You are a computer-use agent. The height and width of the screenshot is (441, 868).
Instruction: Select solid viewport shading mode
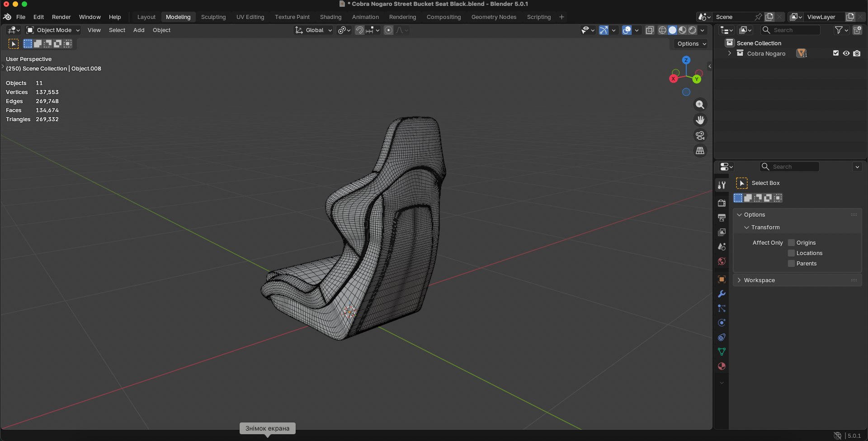click(x=672, y=30)
